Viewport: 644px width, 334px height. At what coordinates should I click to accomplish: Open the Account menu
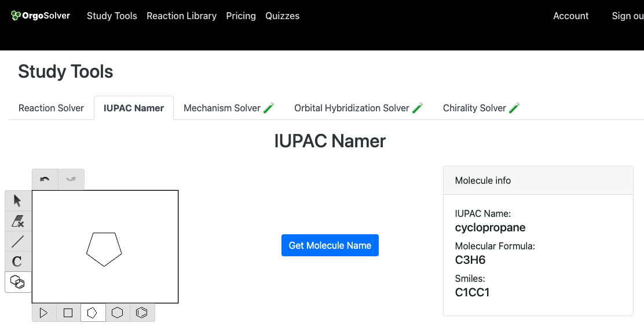pos(570,16)
